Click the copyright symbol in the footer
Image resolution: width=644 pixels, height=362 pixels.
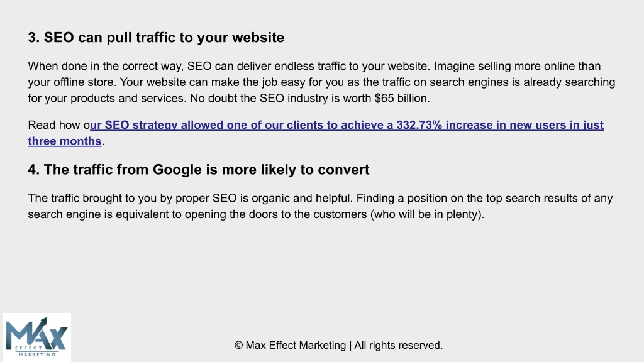pyautogui.click(x=238, y=345)
